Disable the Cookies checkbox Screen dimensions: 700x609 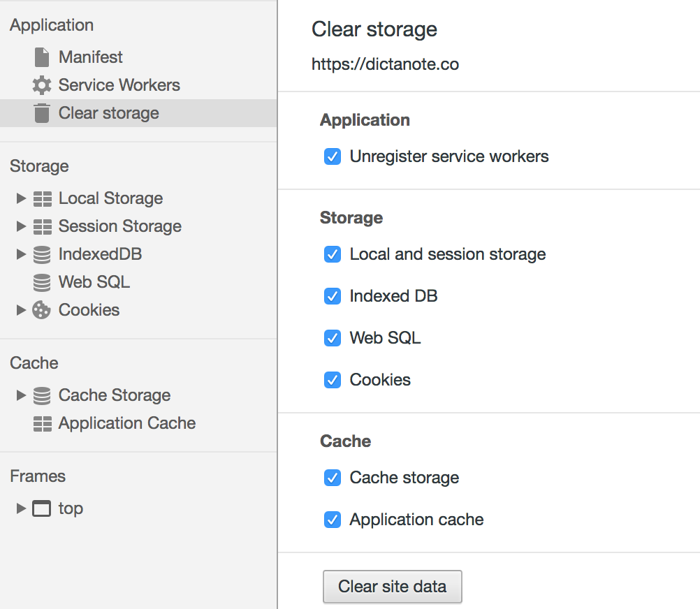pyautogui.click(x=332, y=380)
